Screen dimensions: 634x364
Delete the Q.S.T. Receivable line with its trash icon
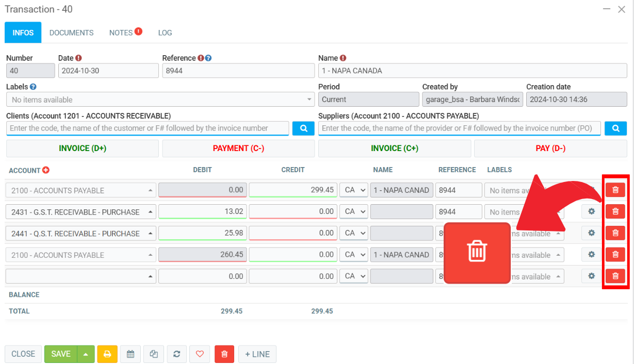click(x=615, y=233)
